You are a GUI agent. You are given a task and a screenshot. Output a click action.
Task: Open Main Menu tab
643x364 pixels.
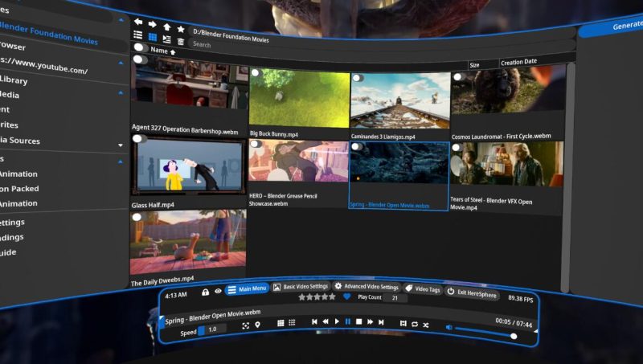click(248, 289)
